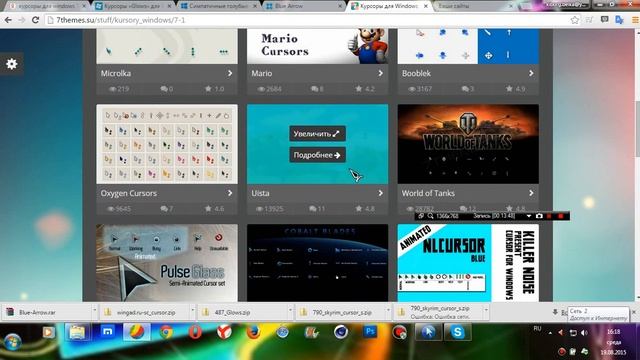Click the Подробнее button on the Uista preview

(317, 155)
